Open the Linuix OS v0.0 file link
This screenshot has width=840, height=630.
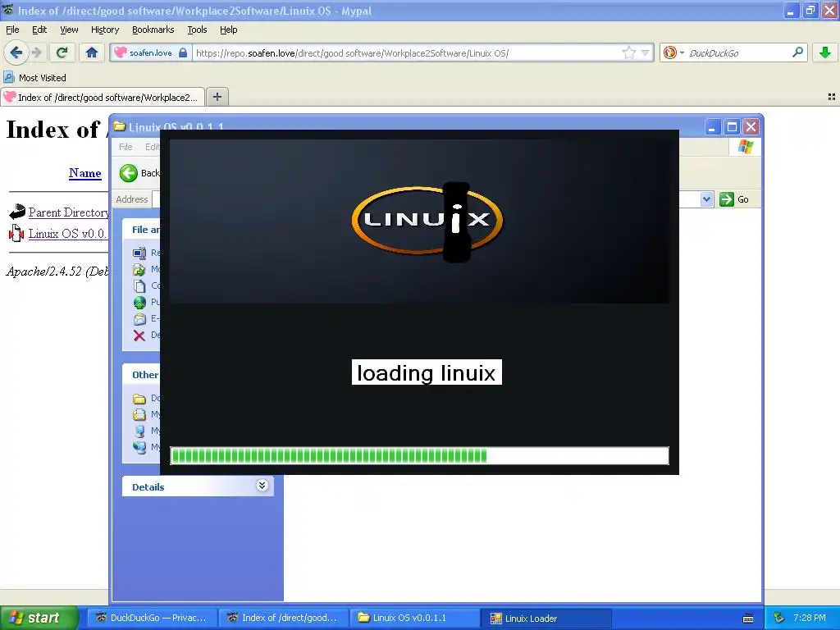click(x=67, y=234)
